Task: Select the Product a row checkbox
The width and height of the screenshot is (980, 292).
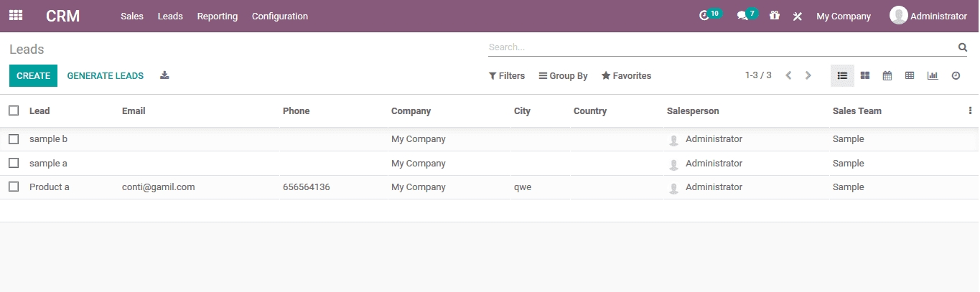Action: [14, 187]
